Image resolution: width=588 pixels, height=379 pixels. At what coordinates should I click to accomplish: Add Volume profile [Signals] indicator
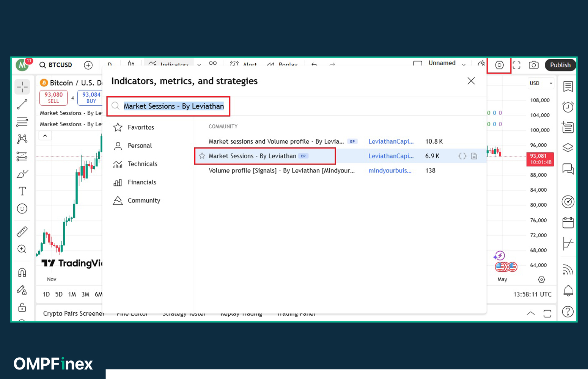tap(340, 171)
